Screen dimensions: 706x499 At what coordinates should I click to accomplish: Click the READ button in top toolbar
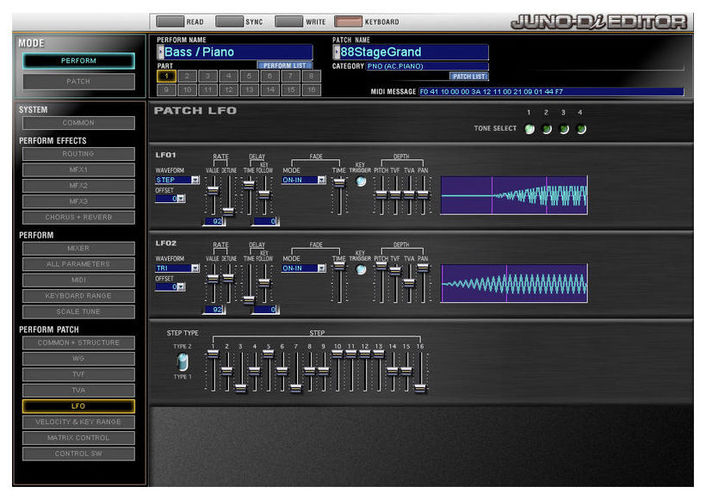(x=170, y=21)
